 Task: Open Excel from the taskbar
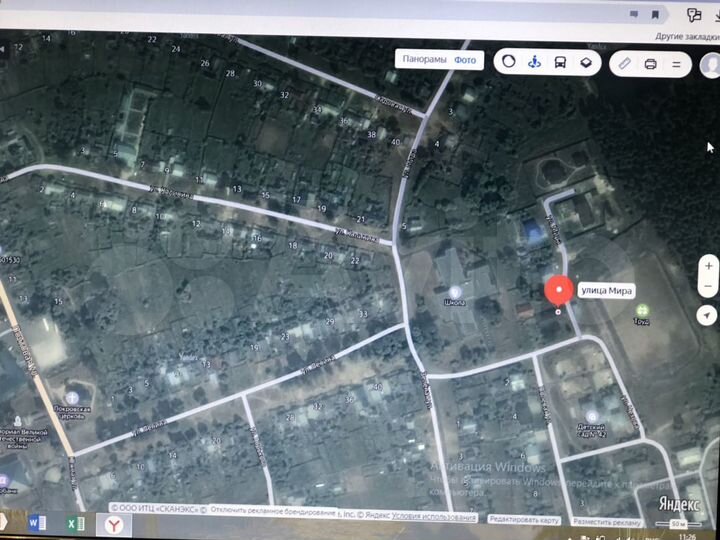click(x=76, y=524)
